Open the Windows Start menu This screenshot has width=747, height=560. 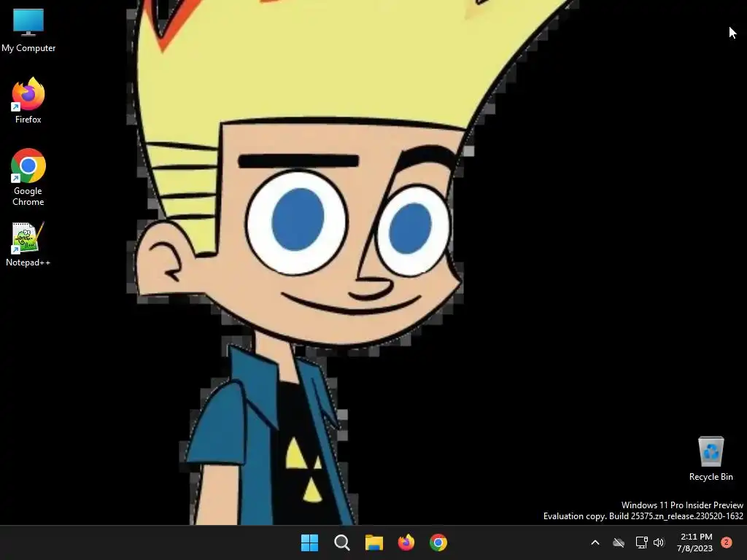tap(309, 542)
